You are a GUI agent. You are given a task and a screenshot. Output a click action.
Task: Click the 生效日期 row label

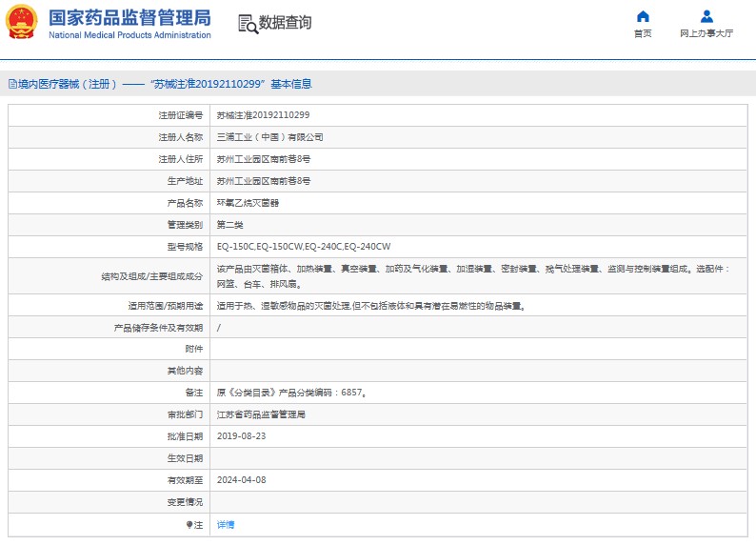click(185, 458)
